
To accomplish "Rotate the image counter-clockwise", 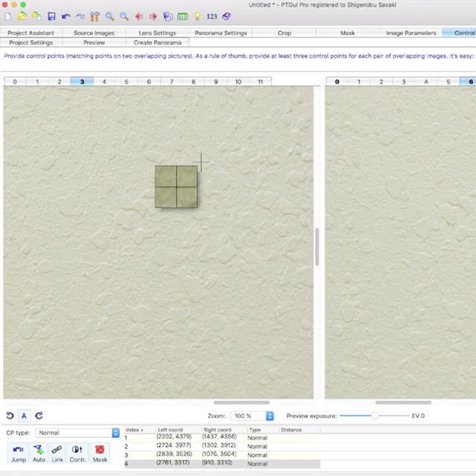I will [x=10, y=416].
